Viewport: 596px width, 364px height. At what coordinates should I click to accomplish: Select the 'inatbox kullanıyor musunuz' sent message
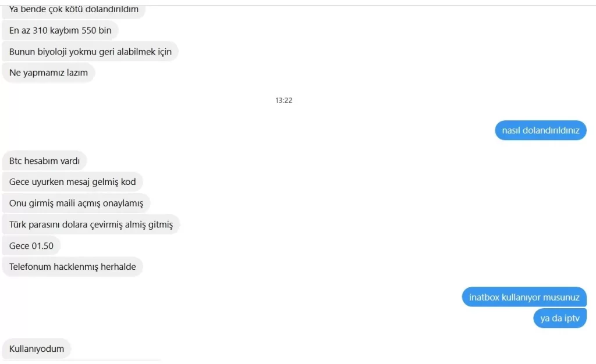click(524, 297)
